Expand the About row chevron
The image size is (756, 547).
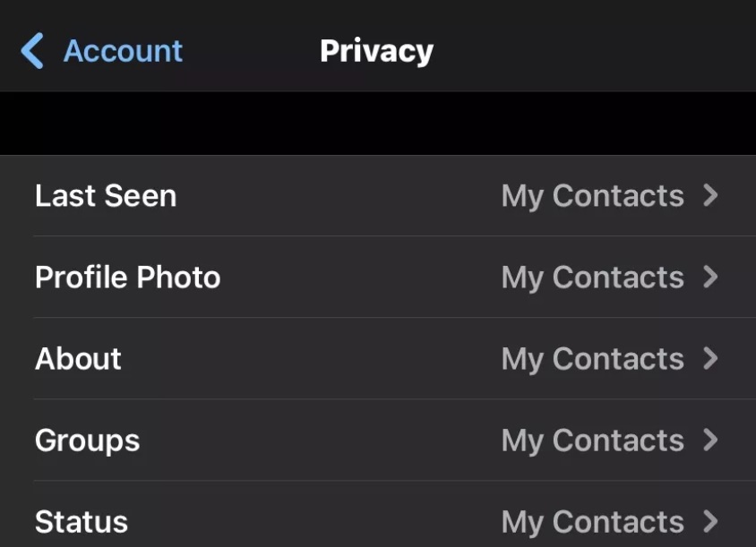(710, 358)
